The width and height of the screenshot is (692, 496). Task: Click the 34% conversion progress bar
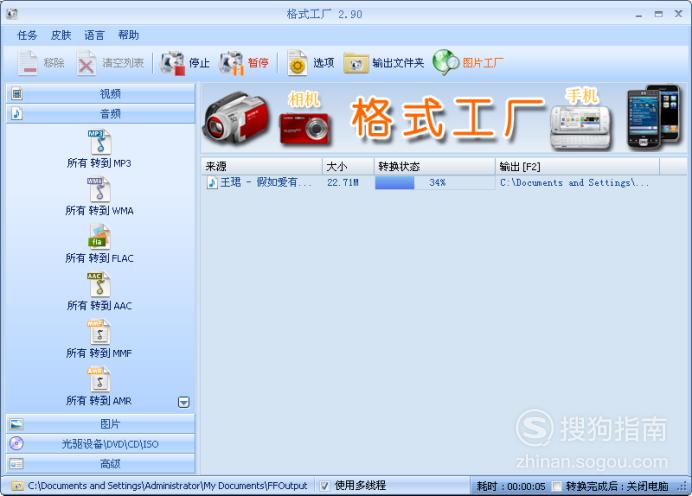pos(435,183)
